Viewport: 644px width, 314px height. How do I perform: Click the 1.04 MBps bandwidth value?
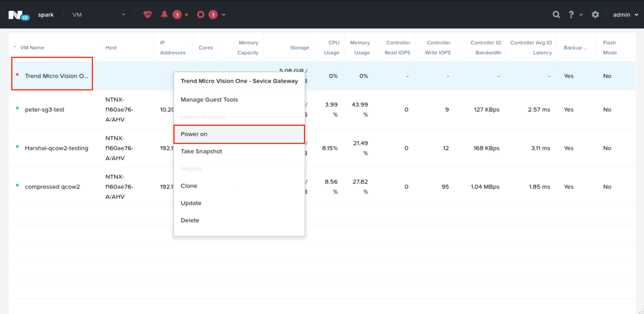pyautogui.click(x=485, y=187)
